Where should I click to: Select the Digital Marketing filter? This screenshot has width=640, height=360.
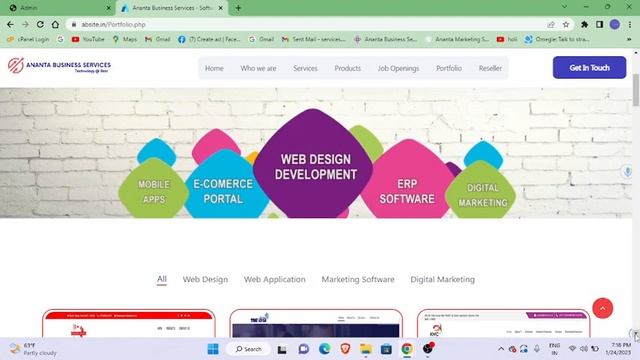[442, 280]
